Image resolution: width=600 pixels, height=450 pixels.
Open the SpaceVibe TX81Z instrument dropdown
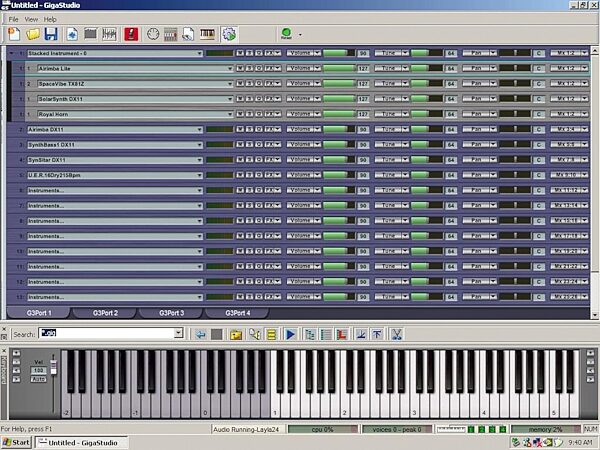tap(230, 84)
